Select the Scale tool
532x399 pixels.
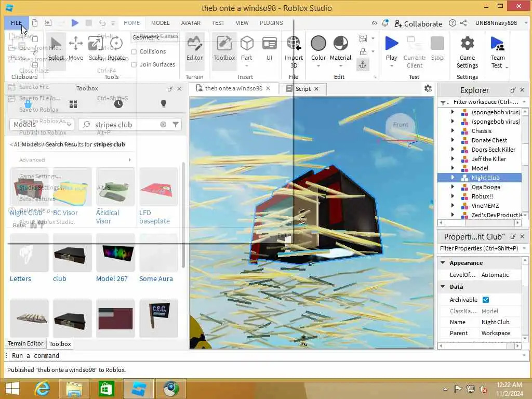[x=96, y=49]
